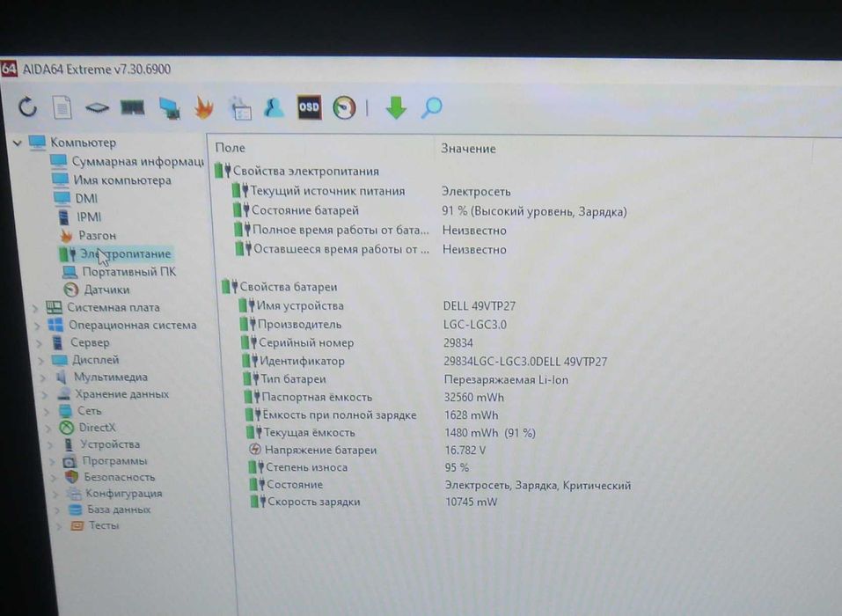Expand the Сеть node arrow

(x=48, y=411)
